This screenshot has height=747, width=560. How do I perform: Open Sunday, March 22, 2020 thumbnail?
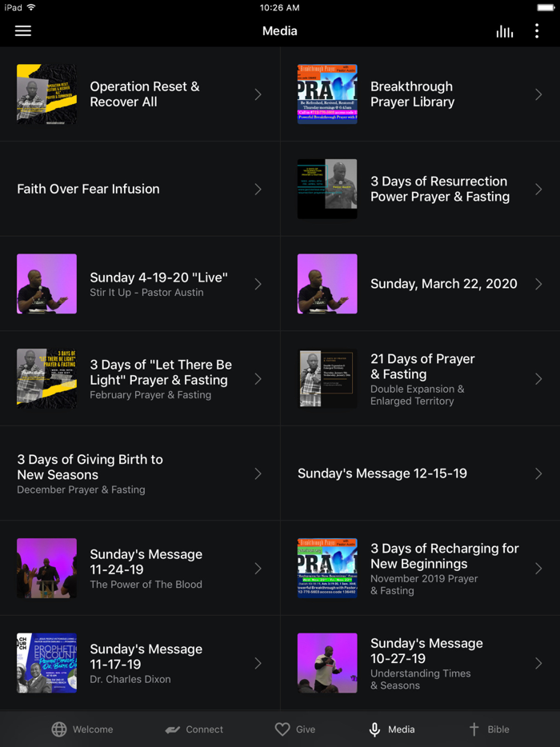point(327,284)
